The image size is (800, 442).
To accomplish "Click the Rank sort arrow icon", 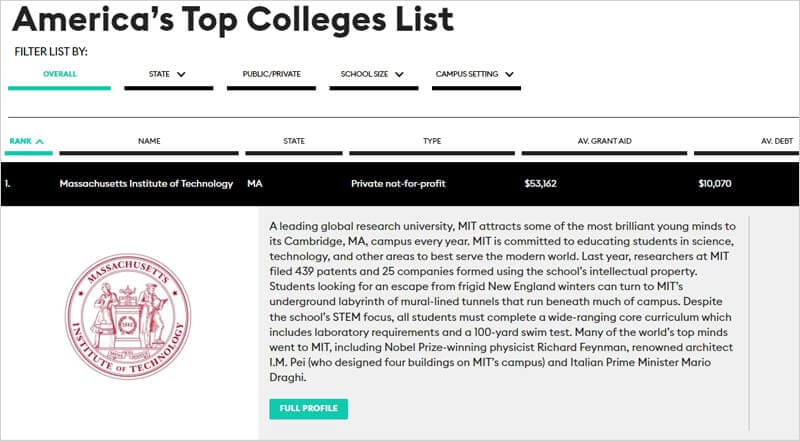I will pos(39,141).
